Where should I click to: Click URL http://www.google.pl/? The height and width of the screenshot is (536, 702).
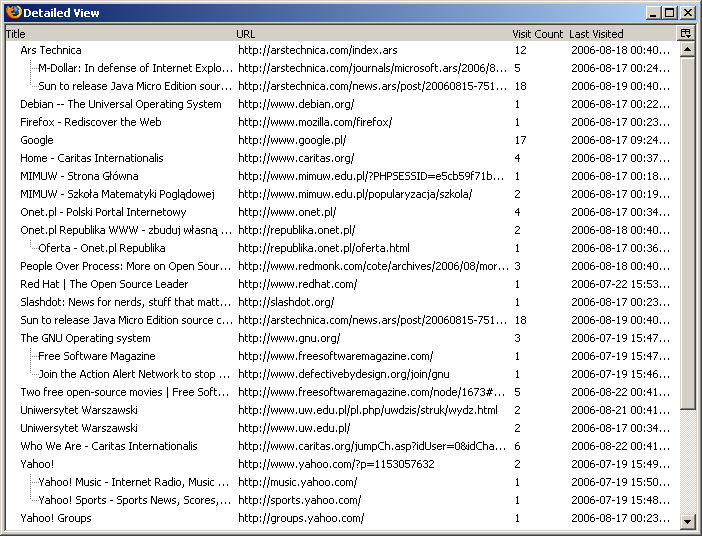pyautogui.click(x=292, y=140)
